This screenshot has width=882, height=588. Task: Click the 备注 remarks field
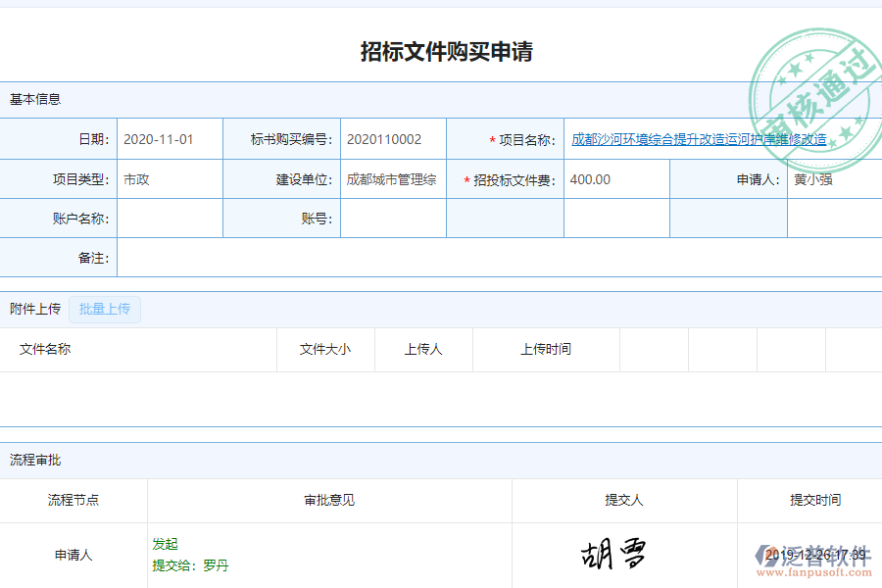[490, 258]
